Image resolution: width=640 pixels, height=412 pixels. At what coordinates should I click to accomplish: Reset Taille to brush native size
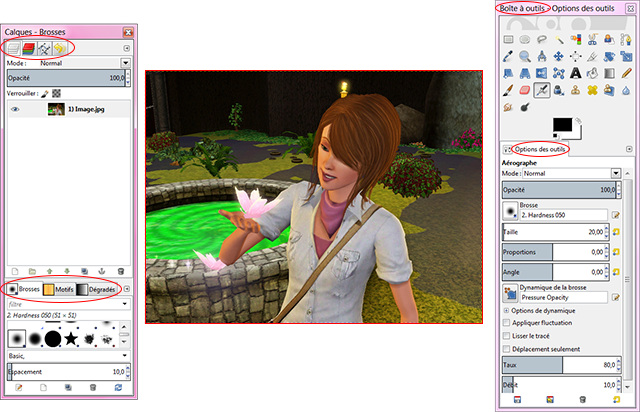(x=616, y=232)
